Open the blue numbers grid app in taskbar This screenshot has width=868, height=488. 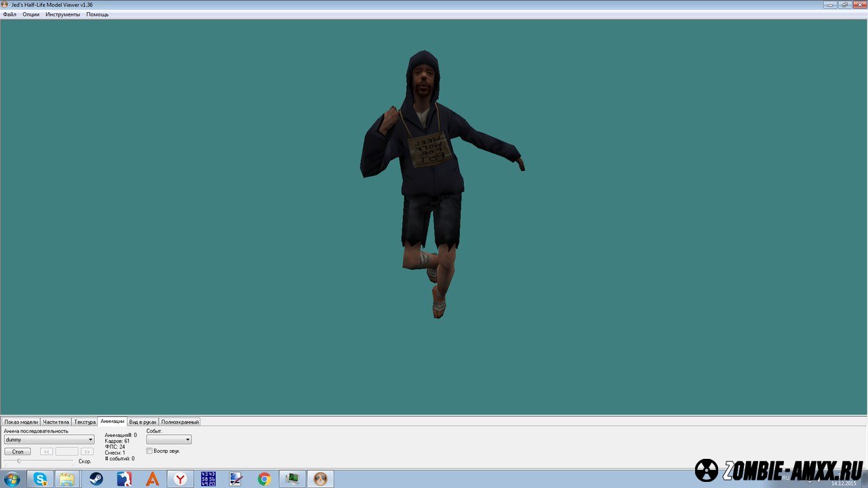point(208,479)
